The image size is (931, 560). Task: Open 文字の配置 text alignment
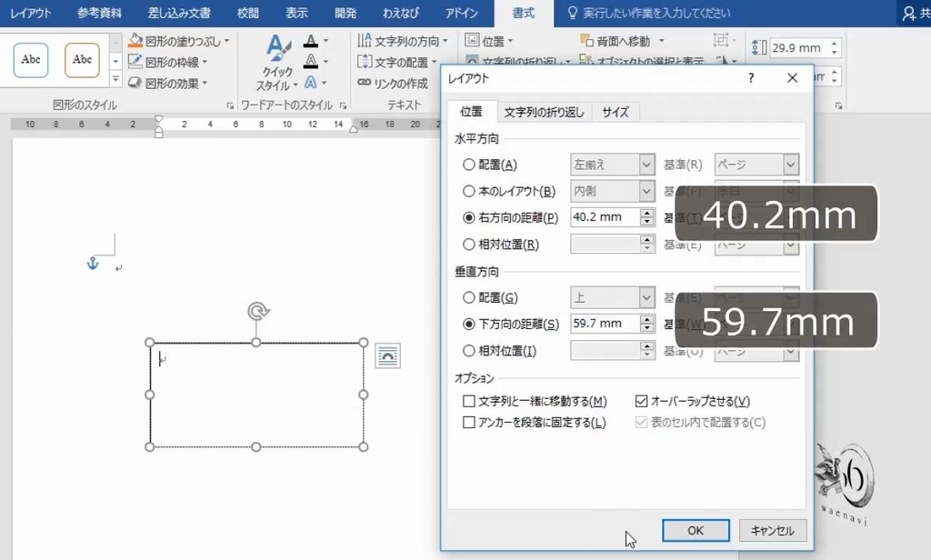[x=396, y=62]
